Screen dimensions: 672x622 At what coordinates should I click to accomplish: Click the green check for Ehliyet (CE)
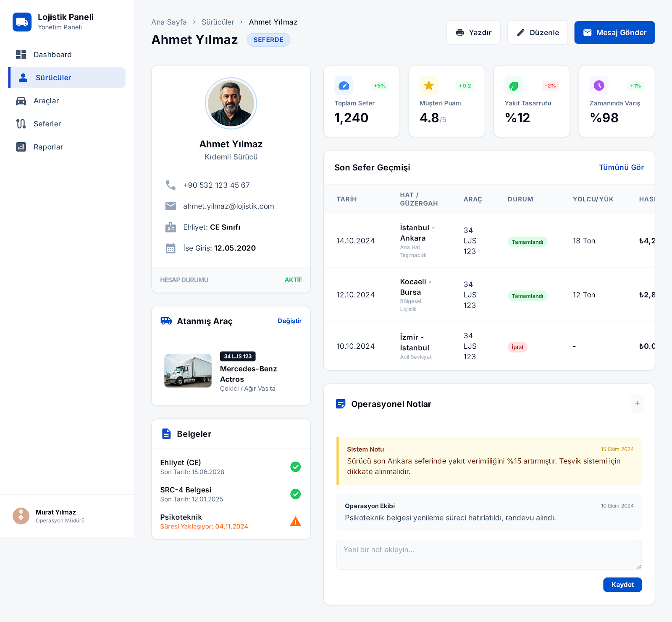(x=296, y=467)
